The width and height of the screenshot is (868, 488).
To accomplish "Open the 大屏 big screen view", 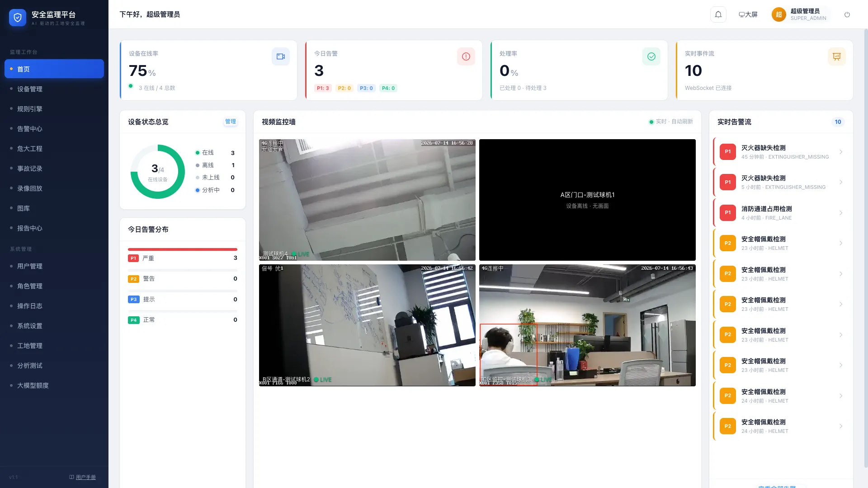I will 748,14.
